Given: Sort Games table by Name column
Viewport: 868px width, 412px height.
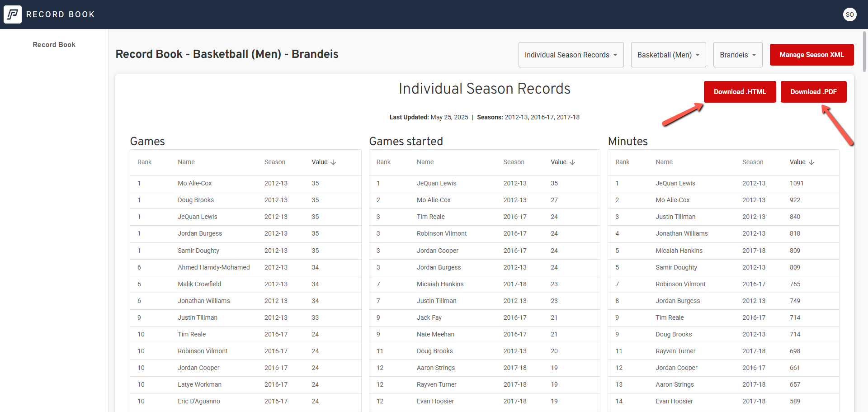Looking at the screenshot, I should (x=186, y=162).
